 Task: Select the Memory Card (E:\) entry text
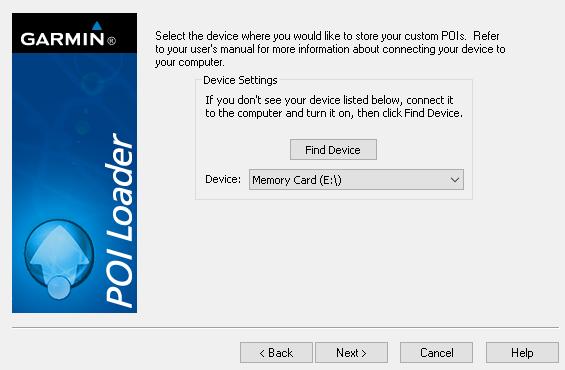pyautogui.click(x=297, y=180)
